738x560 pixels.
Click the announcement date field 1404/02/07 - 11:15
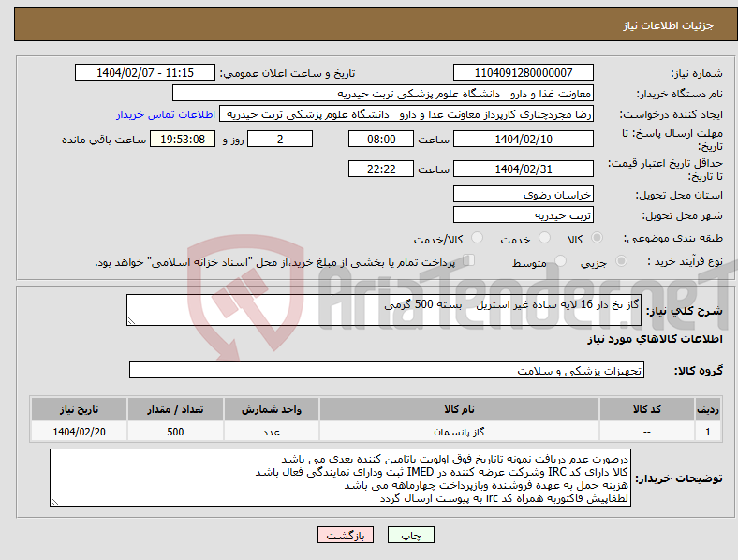pyautogui.click(x=145, y=72)
